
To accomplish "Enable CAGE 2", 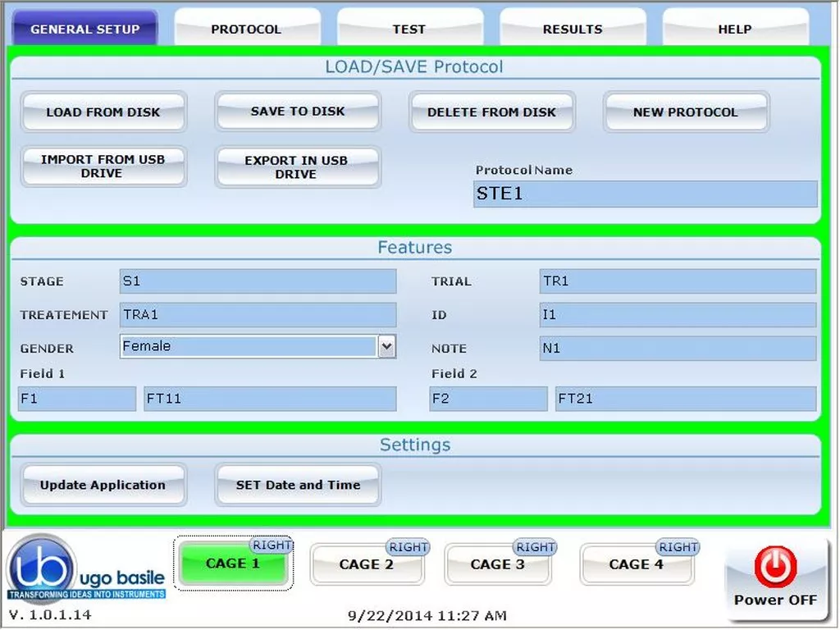I will (367, 564).
